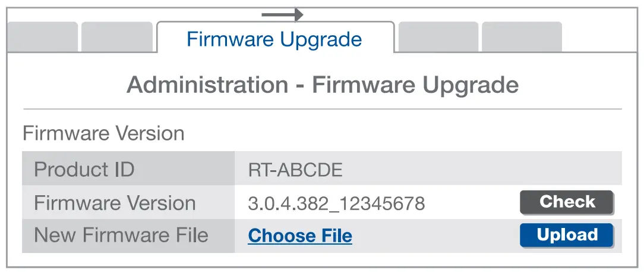Switch to the Firmware Upgrade tab
Screen dimensions: 644x272
[274, 39]
